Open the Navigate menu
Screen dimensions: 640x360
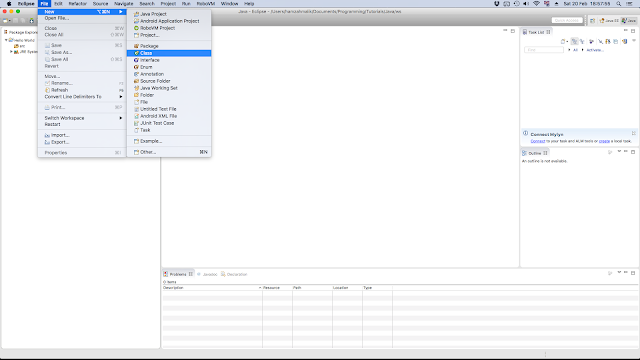[124, 4]
